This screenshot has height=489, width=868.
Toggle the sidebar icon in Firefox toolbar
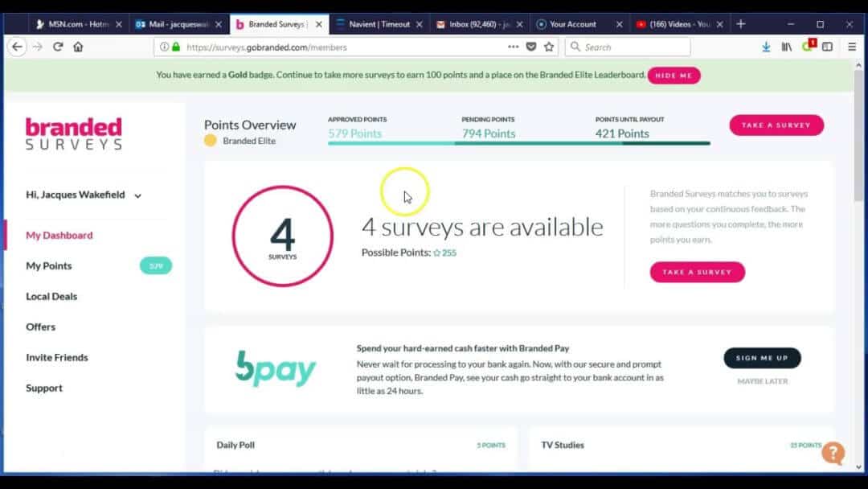pyautogui.click(x=828, y=47)
